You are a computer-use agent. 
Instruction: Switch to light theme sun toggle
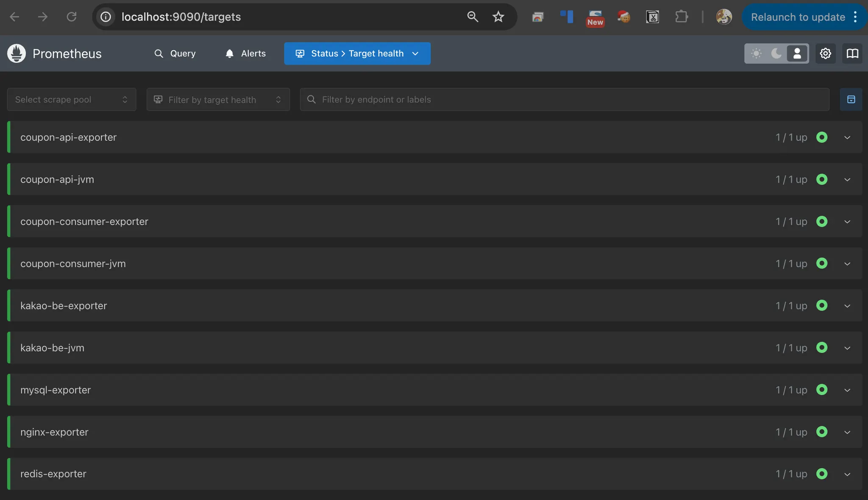coord(756,53)
